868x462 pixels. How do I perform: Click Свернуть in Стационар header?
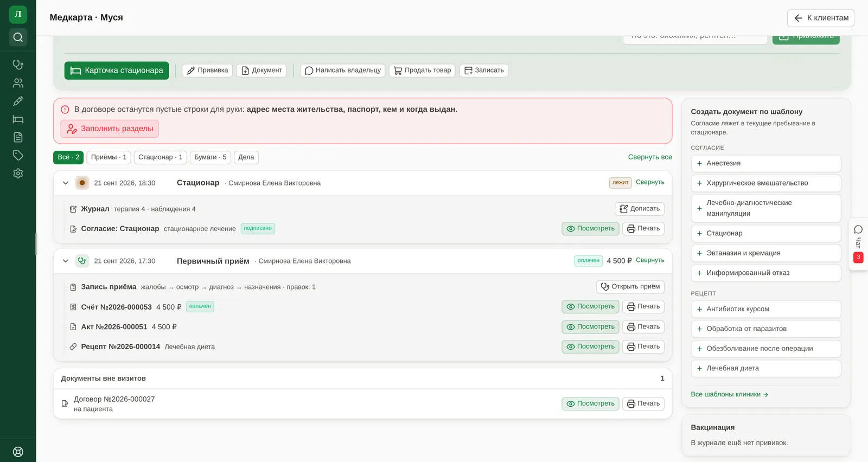click(x=650, y=182)
